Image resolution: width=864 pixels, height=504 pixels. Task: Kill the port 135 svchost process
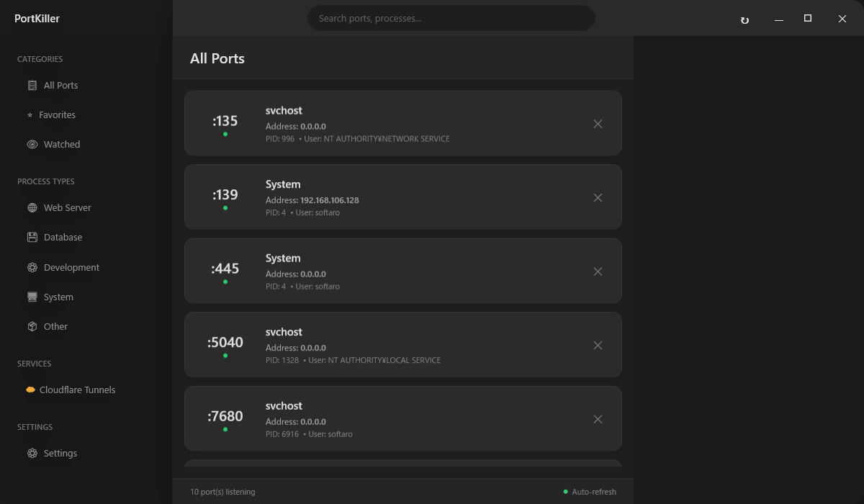[x=598, y=124]
